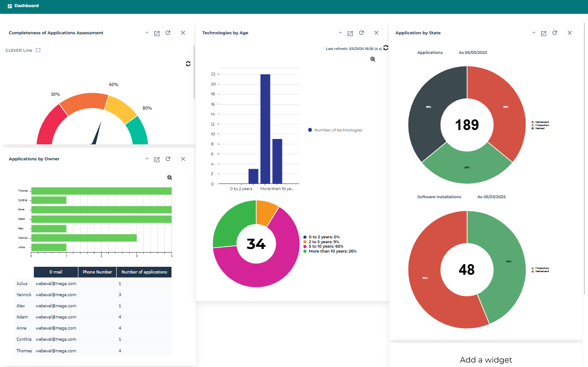
Task: Click the sync icon above the gauge chart
Action: pos(188,64)
